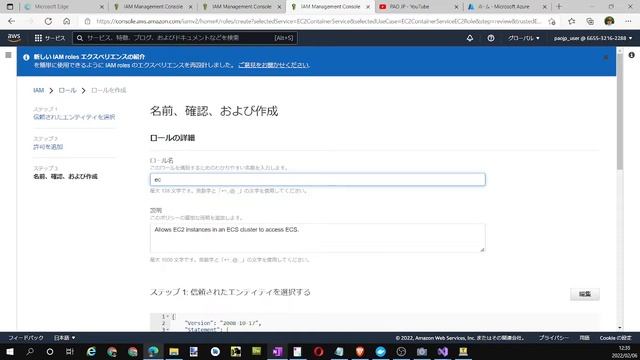The image size is (640, 360).
Task: Focus the role name input field
Action: (318, 180)
